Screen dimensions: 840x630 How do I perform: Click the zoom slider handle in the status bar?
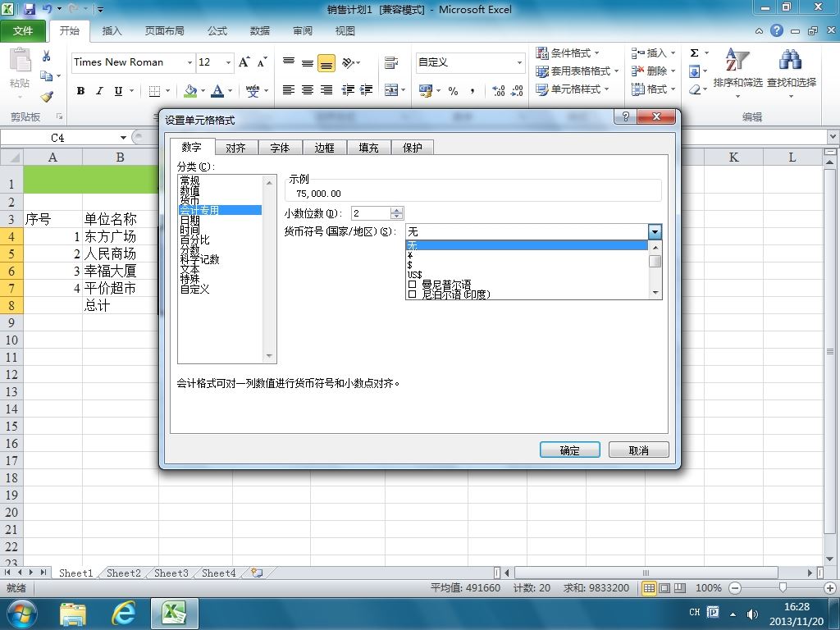pyautogui.click(x=783, y=587)
